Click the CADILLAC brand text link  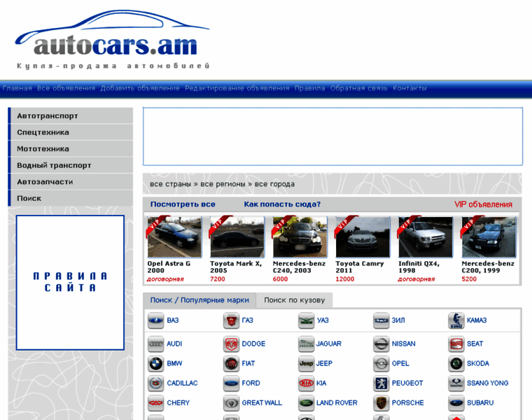tap(182, 384)
